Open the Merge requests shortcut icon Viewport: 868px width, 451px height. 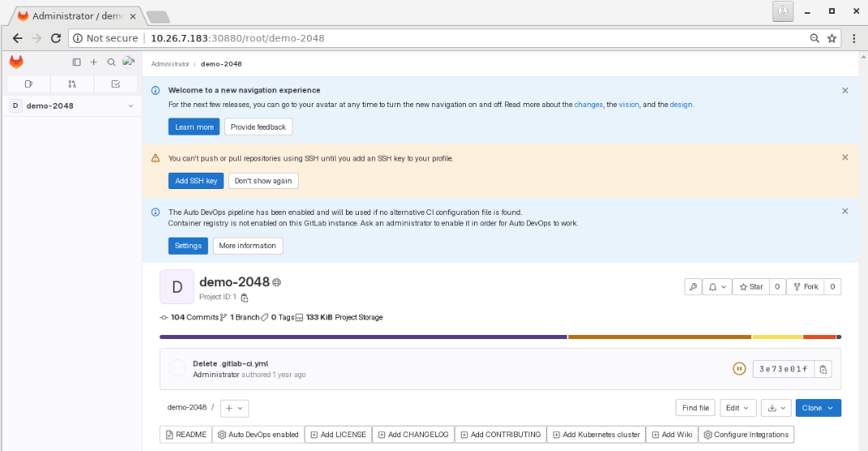coord(72,84)
